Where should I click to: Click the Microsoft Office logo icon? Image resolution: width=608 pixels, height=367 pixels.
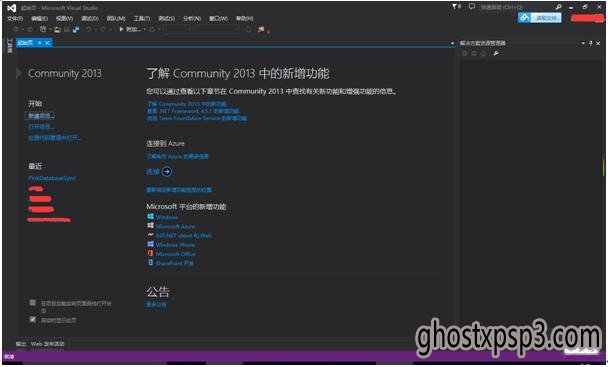coord(150,253)
